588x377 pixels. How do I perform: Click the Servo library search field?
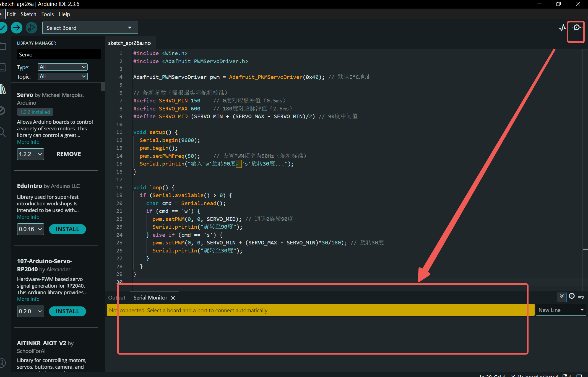(59, 55)
